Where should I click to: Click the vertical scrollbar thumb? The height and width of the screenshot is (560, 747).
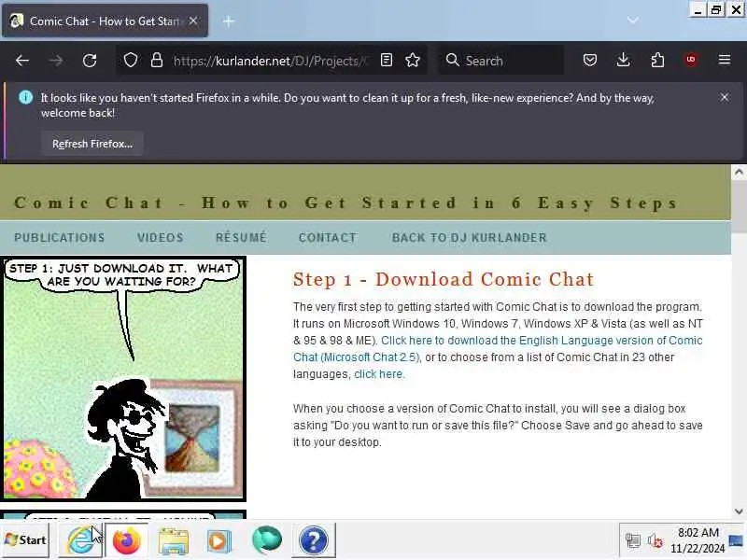(x=739, y=205)
